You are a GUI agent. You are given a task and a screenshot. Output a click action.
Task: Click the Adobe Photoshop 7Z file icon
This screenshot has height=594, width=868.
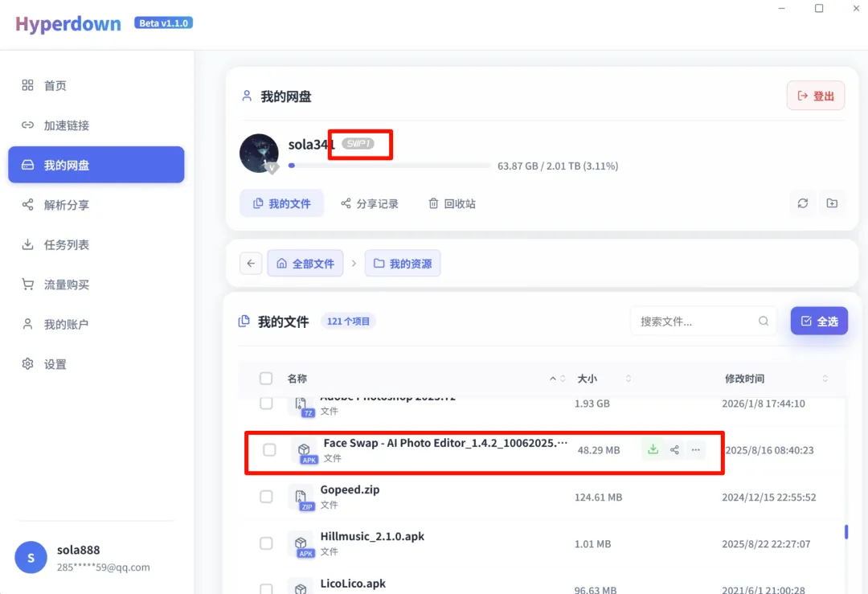click(301, 407)
